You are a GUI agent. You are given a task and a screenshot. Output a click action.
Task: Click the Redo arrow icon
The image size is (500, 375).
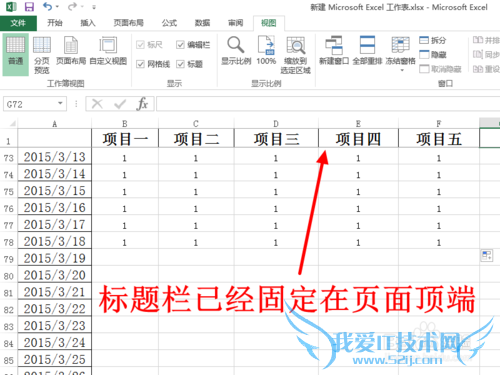click(x=72, y=6)
